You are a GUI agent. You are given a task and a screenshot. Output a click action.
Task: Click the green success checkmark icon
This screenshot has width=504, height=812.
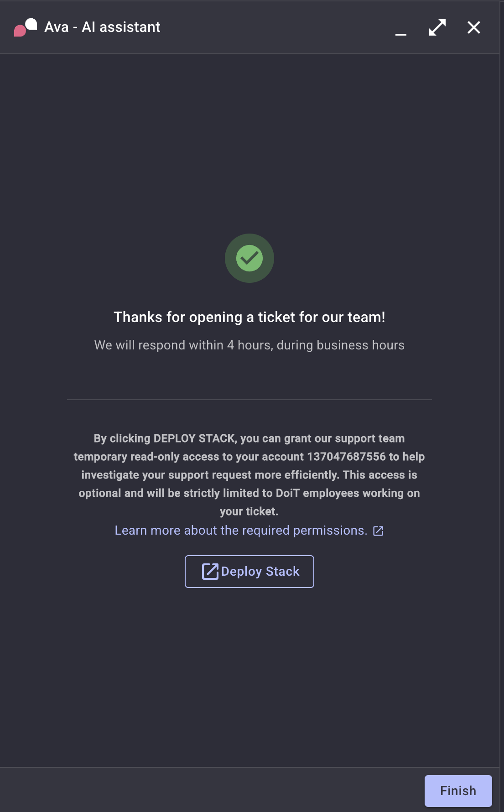point(249,258)
